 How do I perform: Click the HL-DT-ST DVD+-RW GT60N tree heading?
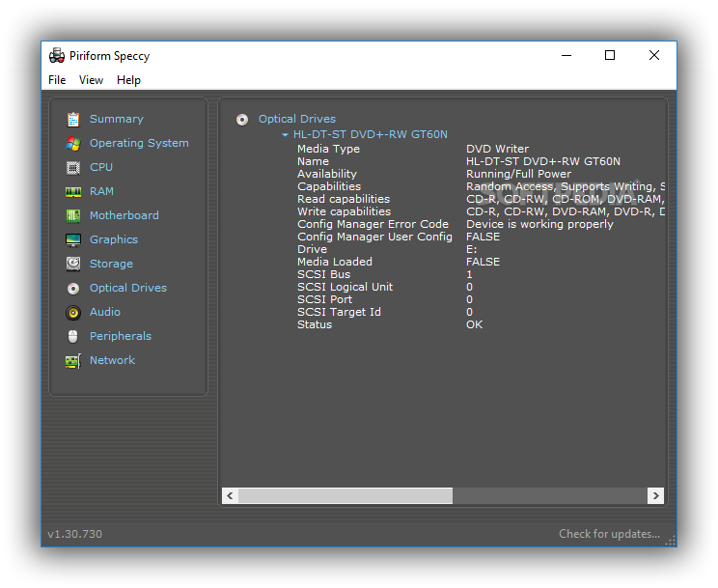point(371,134)
